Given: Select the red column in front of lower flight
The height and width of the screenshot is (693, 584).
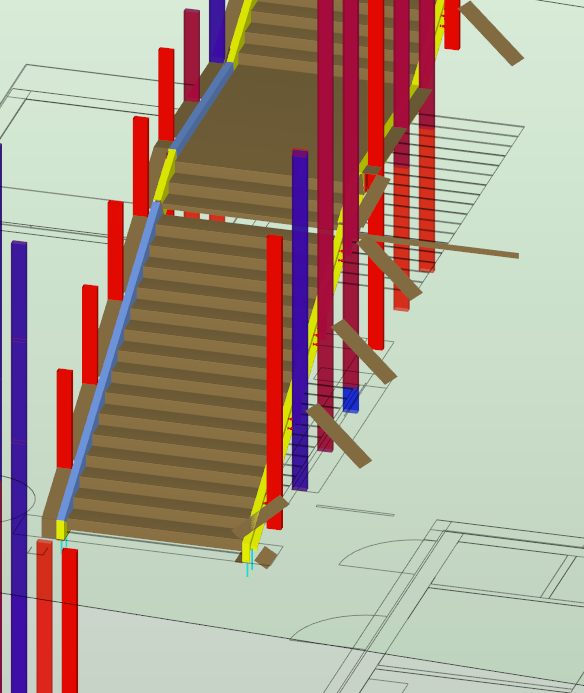Looking at the screenshot, I should pyautogui.click(x=275, y=382).
